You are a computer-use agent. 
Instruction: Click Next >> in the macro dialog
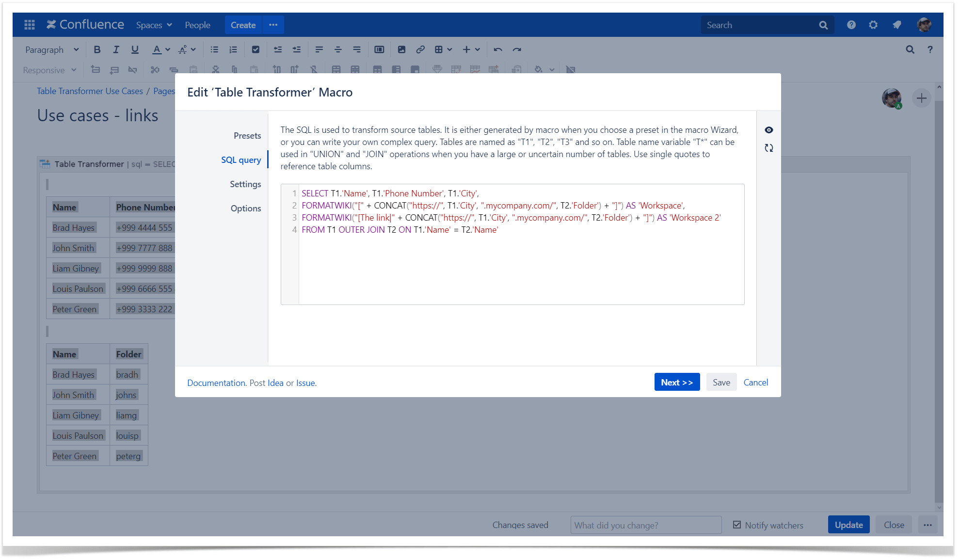pos(677,382)
